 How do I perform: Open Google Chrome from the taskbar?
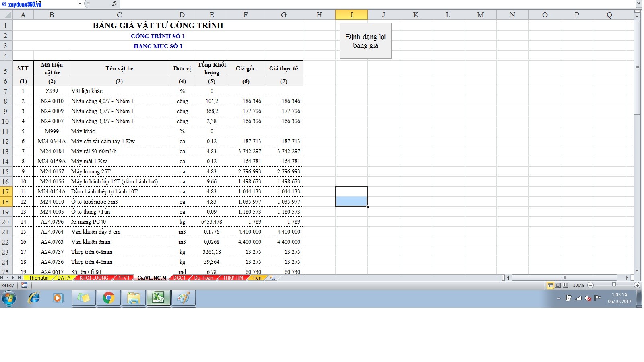pyautogui.click(x=108, y=298)
